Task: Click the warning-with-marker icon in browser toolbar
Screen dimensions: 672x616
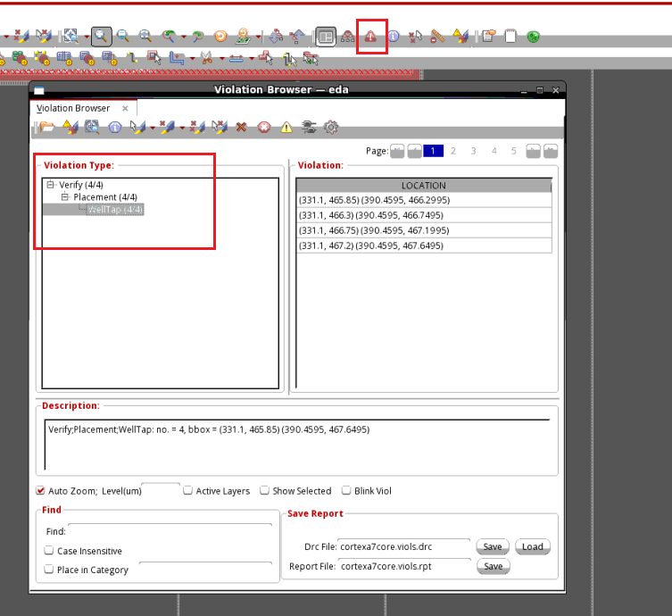Action: [x=71, y=127]
